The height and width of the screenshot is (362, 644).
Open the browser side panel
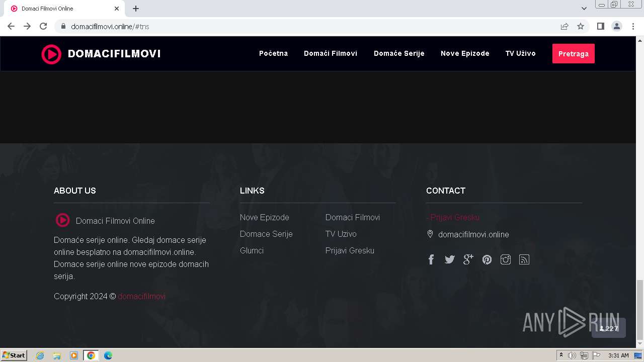(x=600, y=26)
